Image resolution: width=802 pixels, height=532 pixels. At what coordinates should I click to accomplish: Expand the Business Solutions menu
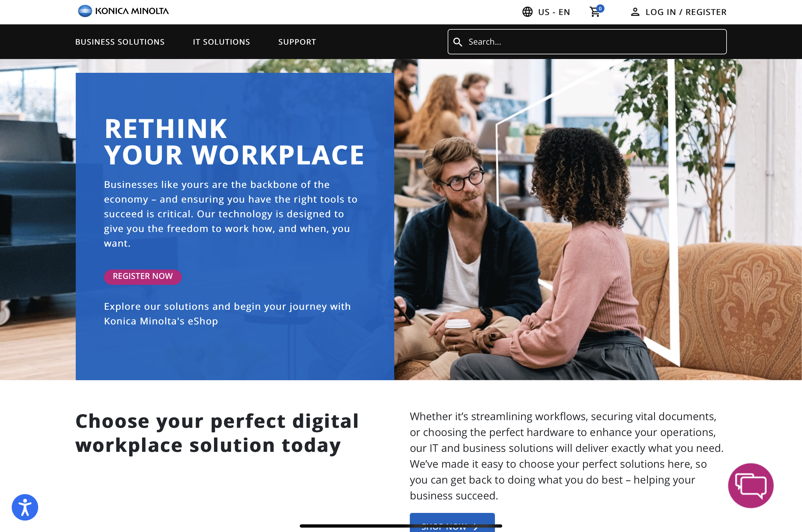pos(120,42)
